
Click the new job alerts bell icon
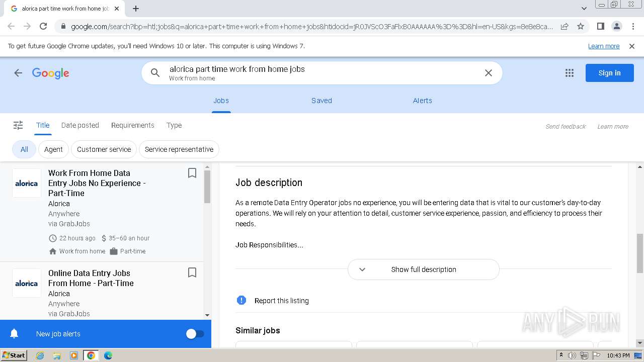14,334
